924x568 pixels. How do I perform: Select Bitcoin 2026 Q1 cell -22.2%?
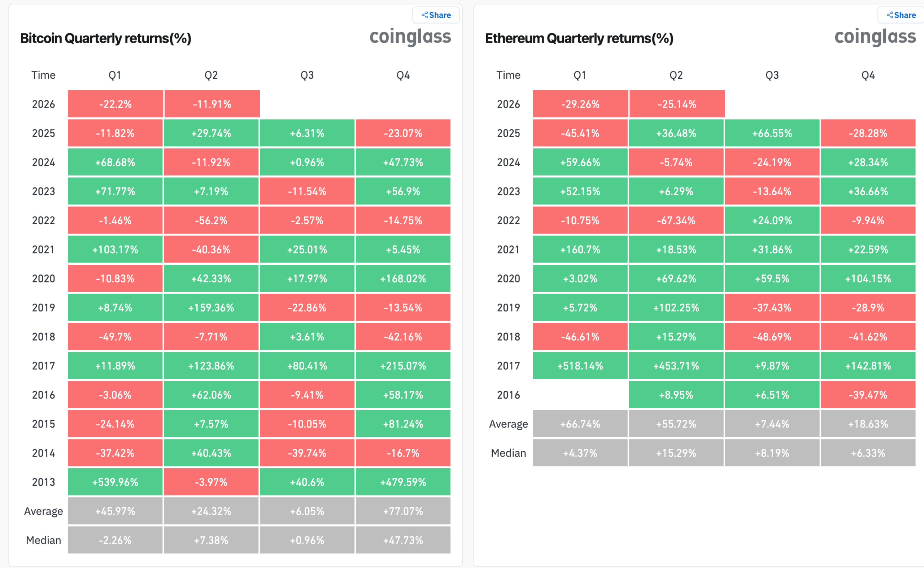coord(115,104)
